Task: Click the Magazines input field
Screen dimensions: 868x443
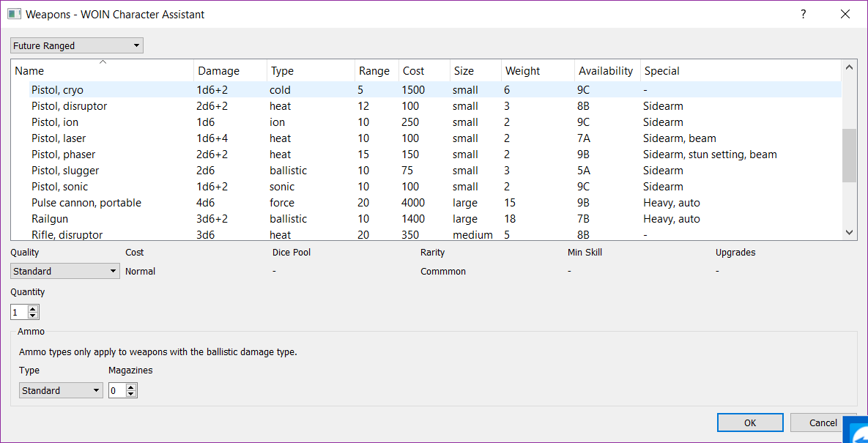Action: point(117,390)
